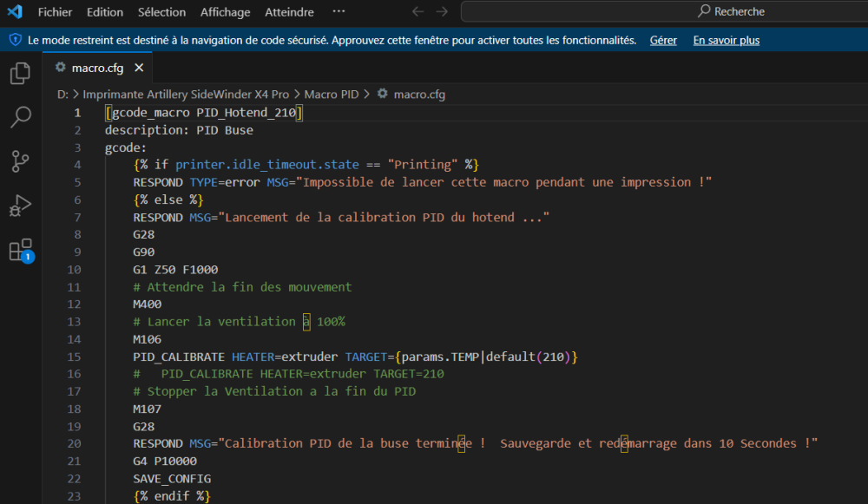Image resolution: width=868 pixels, height=504 pixels.
Task: Open Run and Debug view
Action: pos(20,206)
